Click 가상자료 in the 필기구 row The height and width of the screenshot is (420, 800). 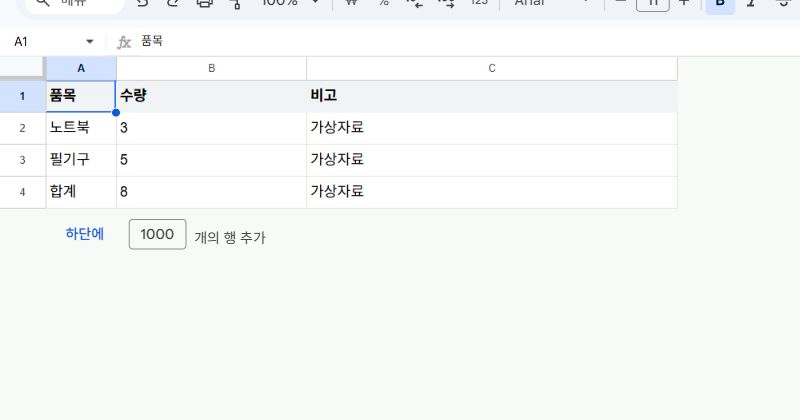coord(492,160)
